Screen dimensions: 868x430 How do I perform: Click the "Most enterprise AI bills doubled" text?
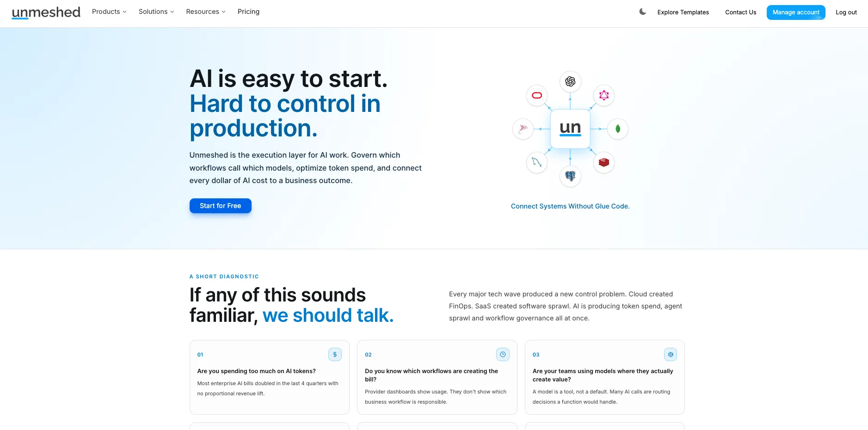click(268, 388)
